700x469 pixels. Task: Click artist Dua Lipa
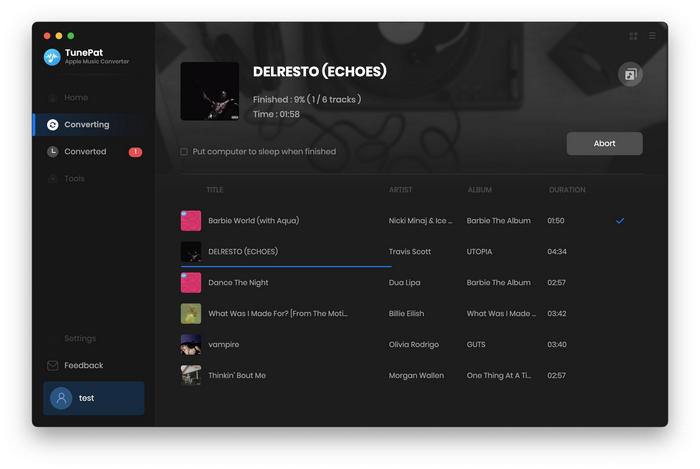pyautogui.click(x=404, y=283)
